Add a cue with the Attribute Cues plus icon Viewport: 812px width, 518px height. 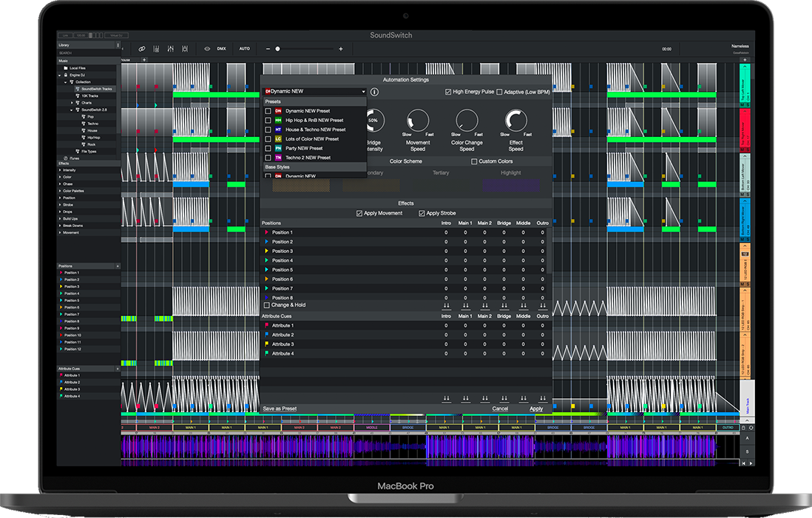[x=118, y=369]
